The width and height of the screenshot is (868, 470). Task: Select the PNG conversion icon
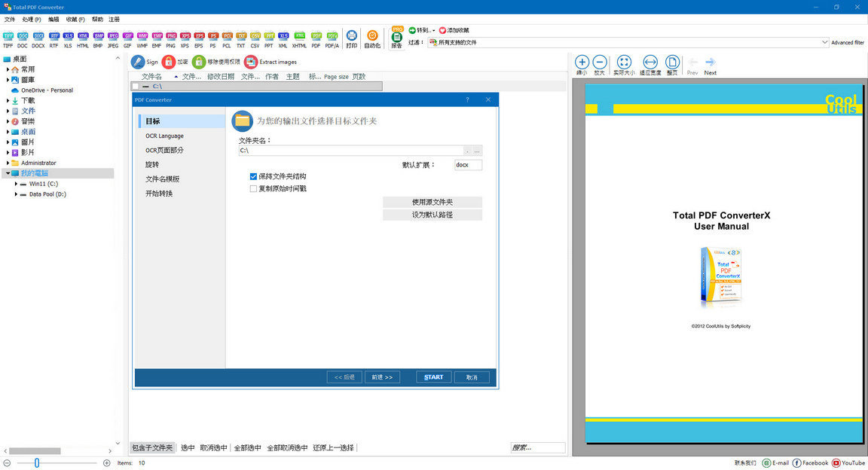point(171,38)
